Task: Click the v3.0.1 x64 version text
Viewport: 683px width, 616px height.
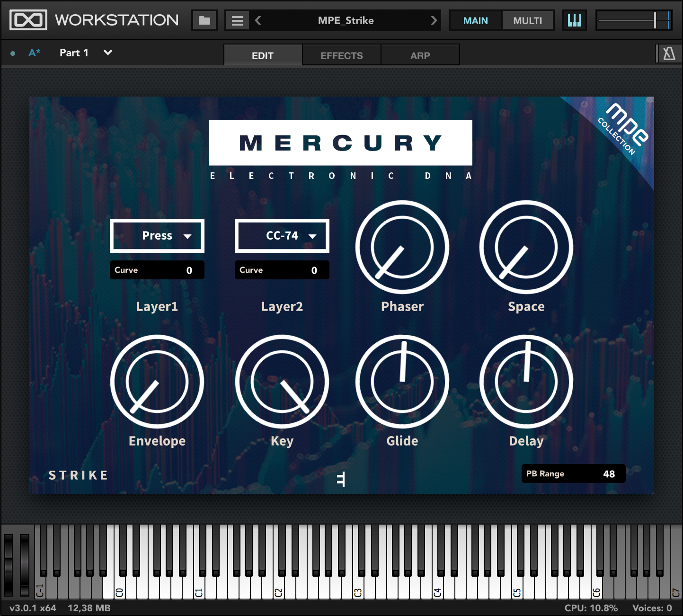Action: 33,608
